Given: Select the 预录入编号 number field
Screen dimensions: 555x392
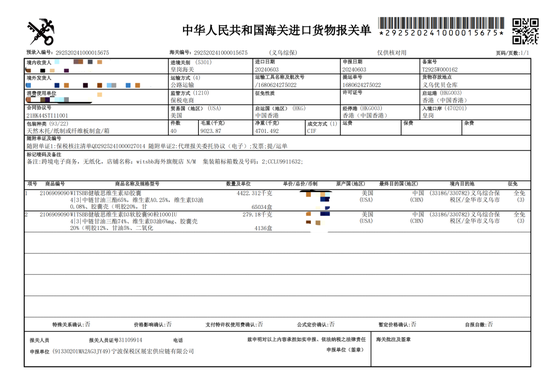Looking at the screenshot, I should pyautogui.click(x=82, y=53).
